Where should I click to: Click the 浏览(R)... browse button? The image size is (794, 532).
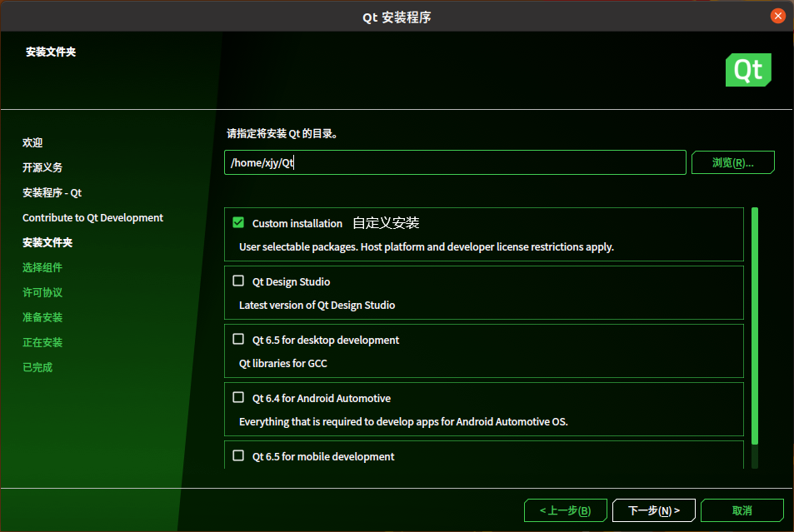click(732, 162)
